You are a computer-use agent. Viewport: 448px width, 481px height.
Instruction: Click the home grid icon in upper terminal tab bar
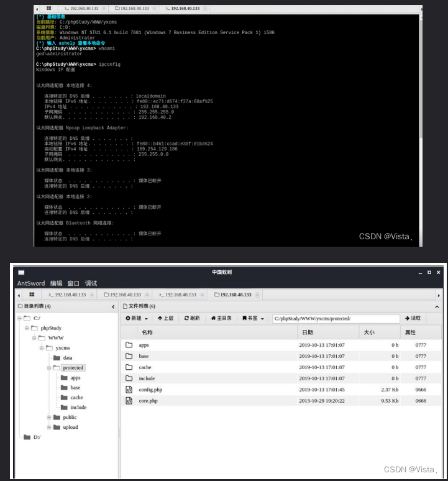[48, 8]
